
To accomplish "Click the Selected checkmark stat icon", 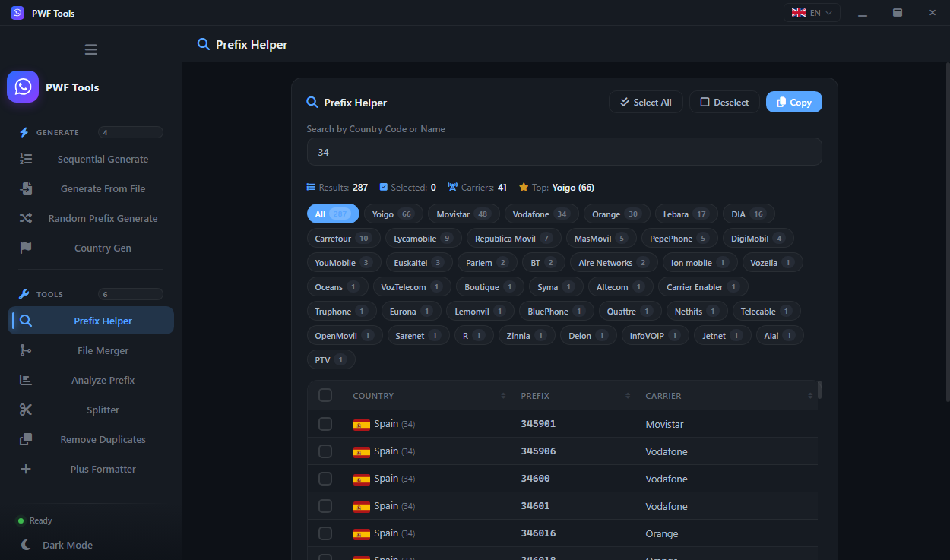I will click(x=384, y=187).
